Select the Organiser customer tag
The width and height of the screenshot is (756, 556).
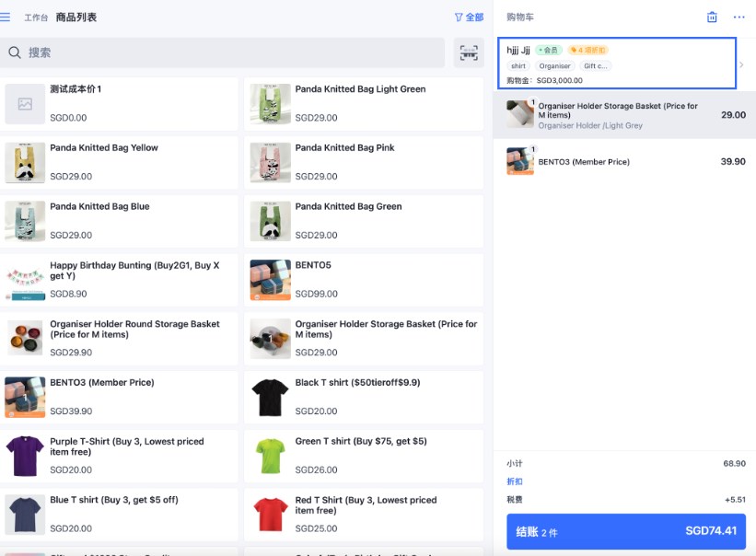click(554, 66)
